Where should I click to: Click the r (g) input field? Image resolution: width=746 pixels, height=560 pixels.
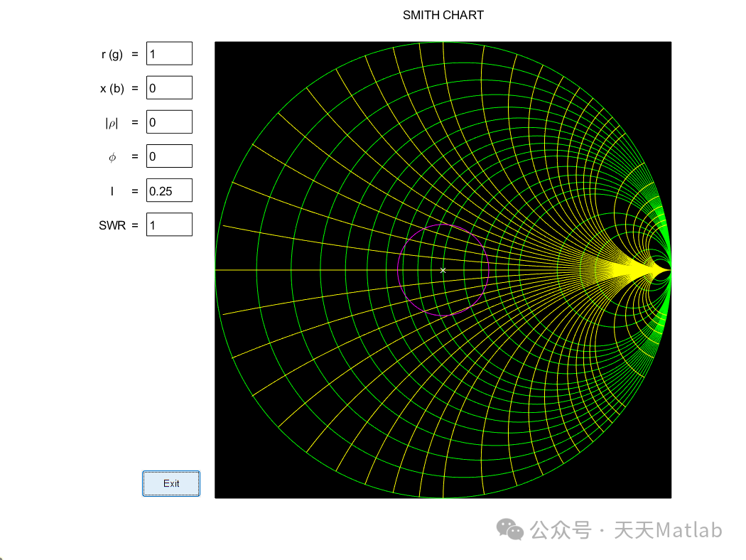[x=169, y=53]
